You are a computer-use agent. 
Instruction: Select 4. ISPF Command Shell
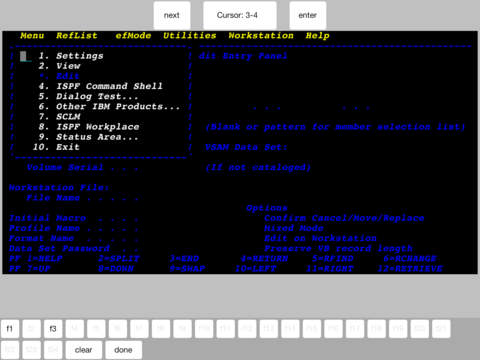(100, 86)
